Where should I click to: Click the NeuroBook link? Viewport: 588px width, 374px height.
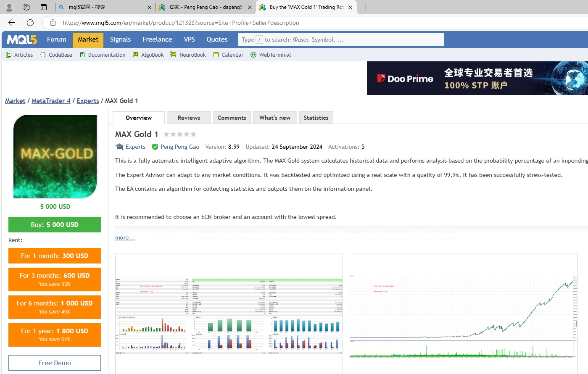192,55
